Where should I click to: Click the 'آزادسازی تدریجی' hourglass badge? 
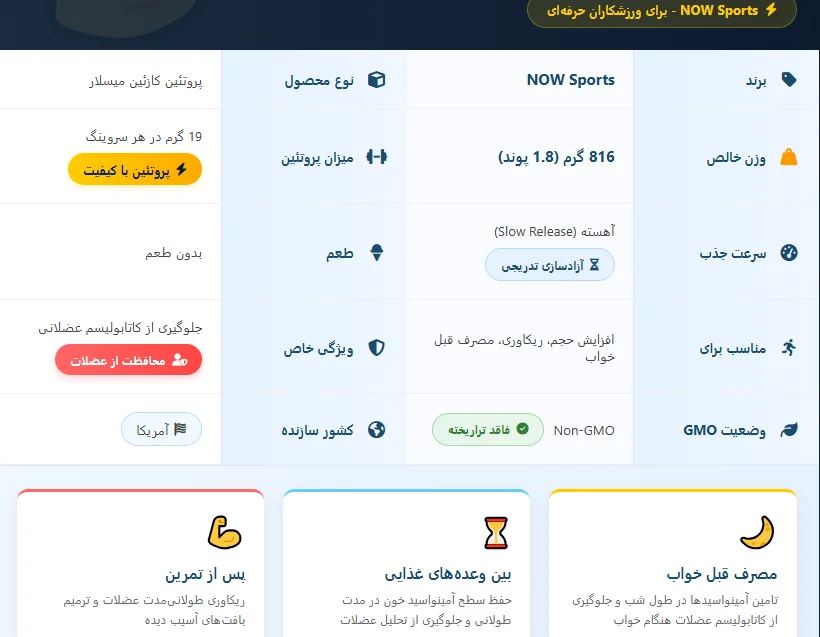click(550, 265)
